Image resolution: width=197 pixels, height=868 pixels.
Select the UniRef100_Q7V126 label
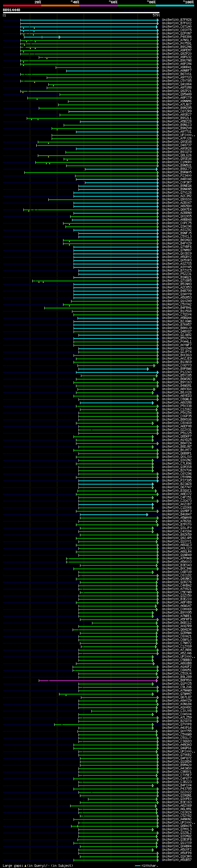176,193
